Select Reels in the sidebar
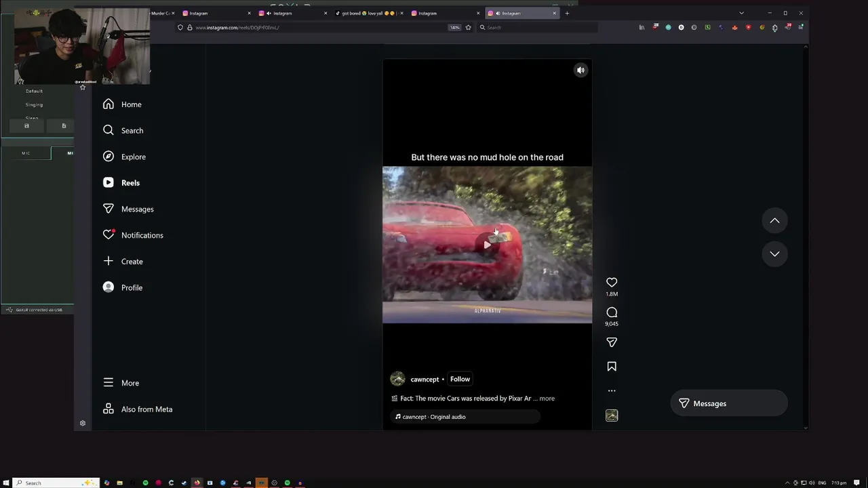 [121, 183]
